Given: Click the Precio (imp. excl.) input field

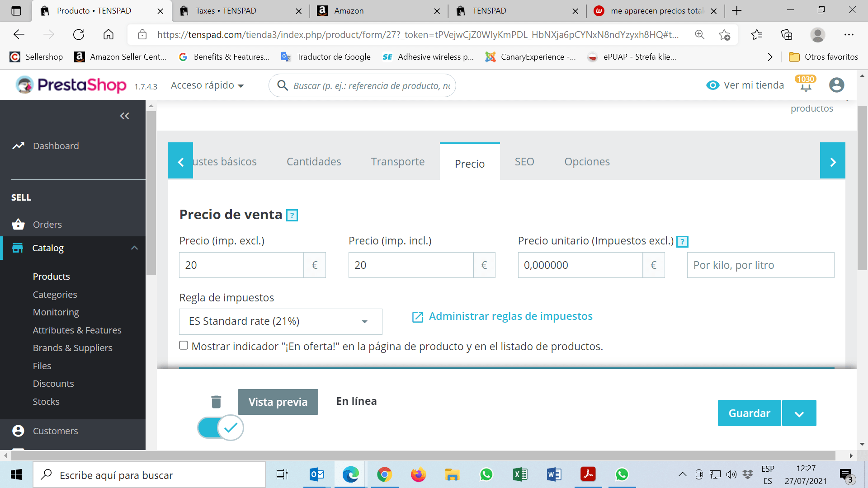Looking at the screenshot, I should (x=241, y=265).
